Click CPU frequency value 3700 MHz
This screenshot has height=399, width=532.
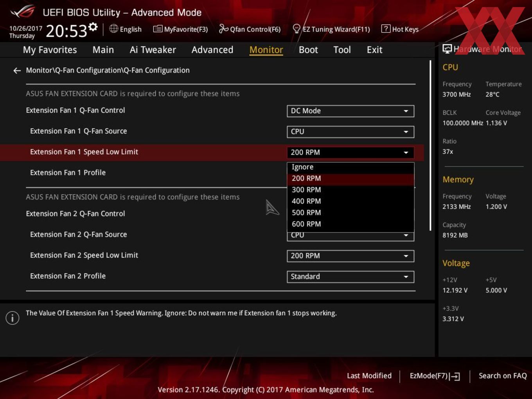(457, 94)
